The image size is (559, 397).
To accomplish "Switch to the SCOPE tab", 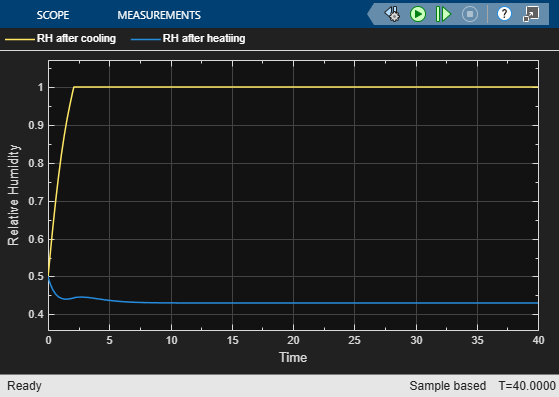I will pyautogui.click(x=53, y=15).
